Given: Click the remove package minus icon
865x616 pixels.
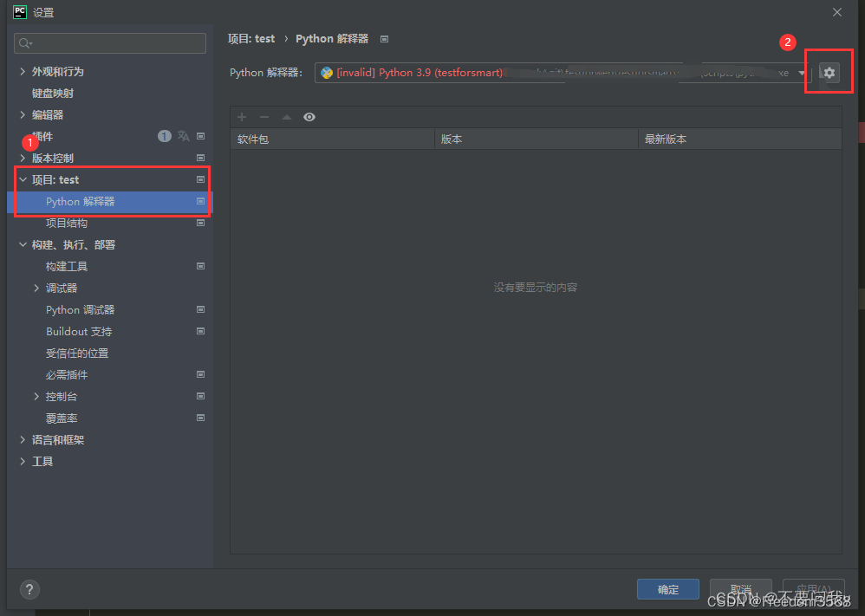Looking at the screenshot, I should (x=264, y=117).
